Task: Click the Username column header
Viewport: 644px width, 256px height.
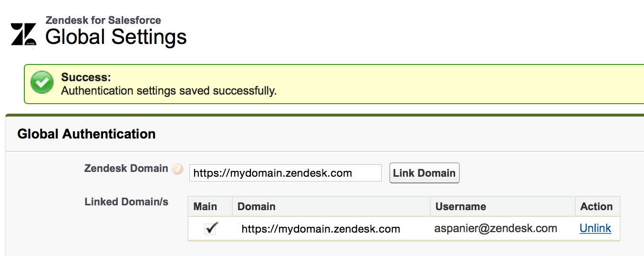Action: 460,206
